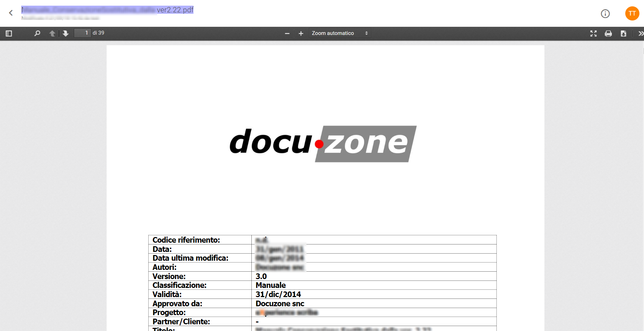The height and width of the screenshot is (331, 644).
Task: Click the page number input field
Action: [x=82, y=33]
